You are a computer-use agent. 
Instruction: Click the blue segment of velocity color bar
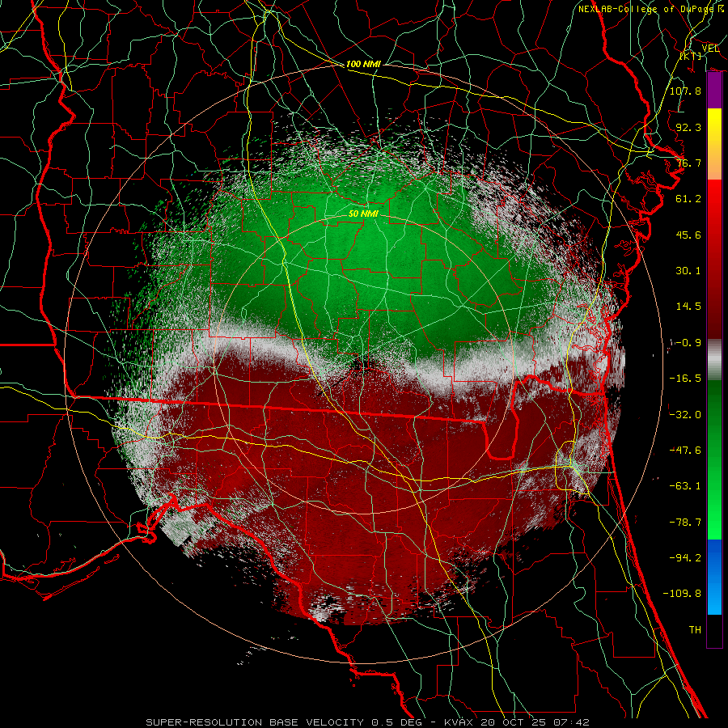pyautogui.click(x=714, y=577)
